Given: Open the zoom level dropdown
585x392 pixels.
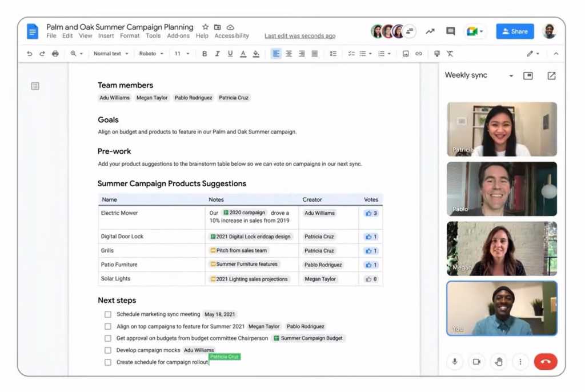Looking at the screenshot, I should (77, 54).
